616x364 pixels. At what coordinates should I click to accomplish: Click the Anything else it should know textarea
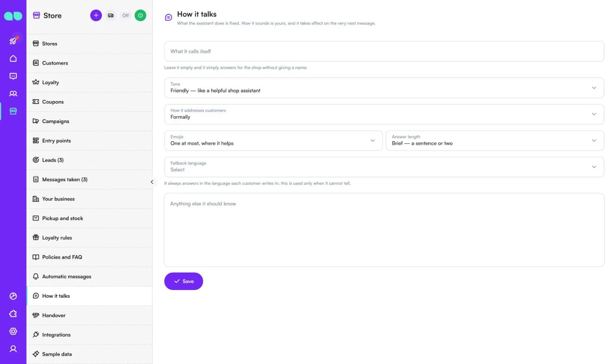coord(384,230)
